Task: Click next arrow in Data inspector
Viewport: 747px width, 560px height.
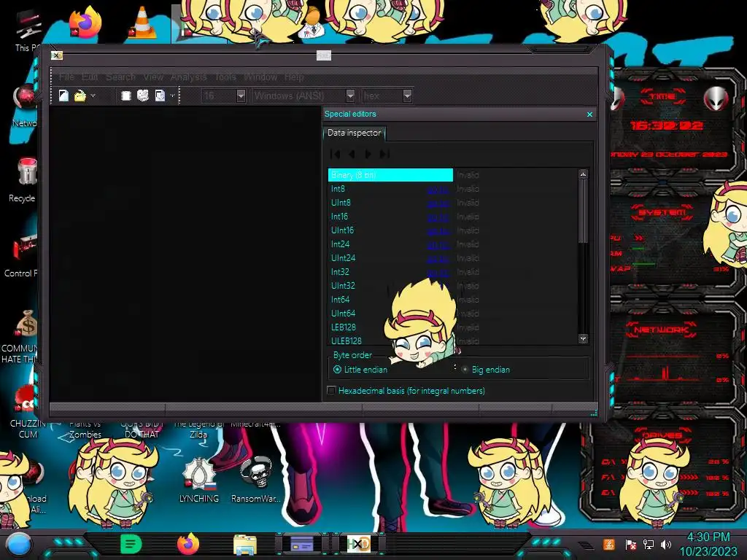Action: point(368,154)
